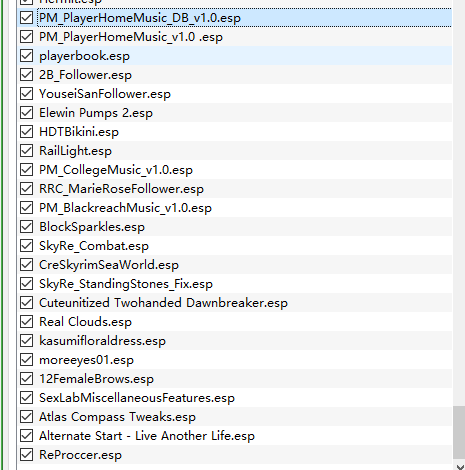Viewport: 465px width, 470px height.
Task: Uncheck HDTBikini.esp checkbox
Action: tap(26, 132)
